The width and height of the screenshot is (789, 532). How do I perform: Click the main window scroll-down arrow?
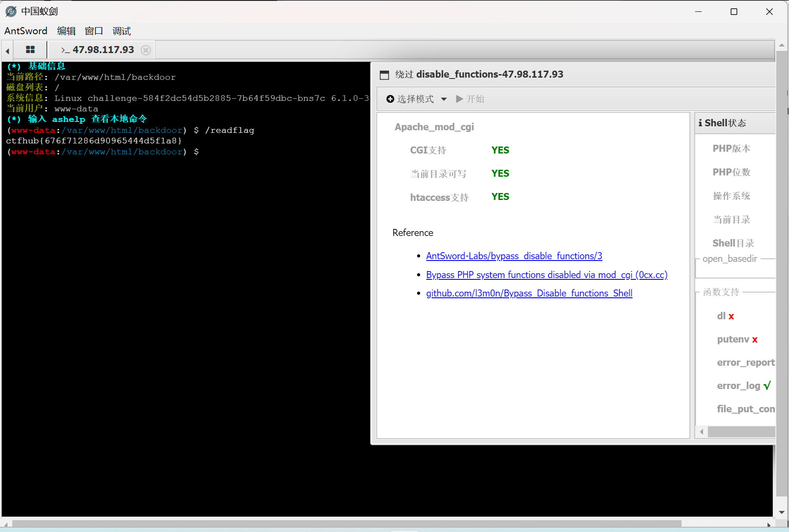(x=782, y=512)
